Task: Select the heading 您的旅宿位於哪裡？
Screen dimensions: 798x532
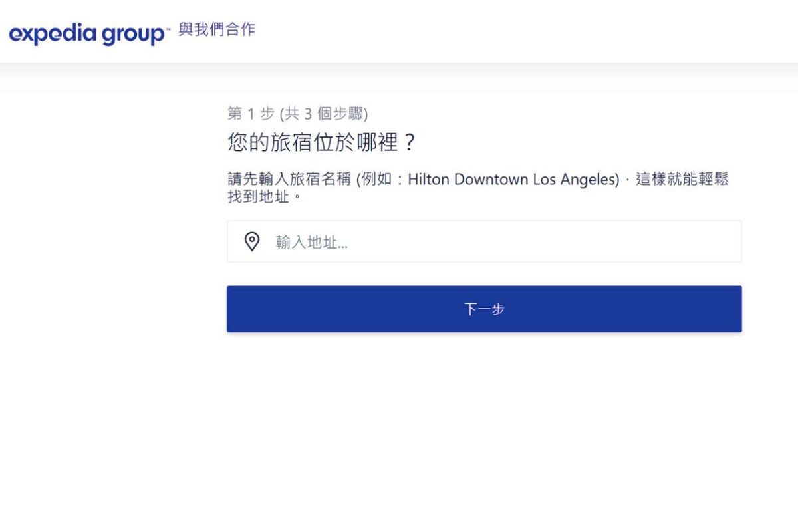Action: pos(321,142)
